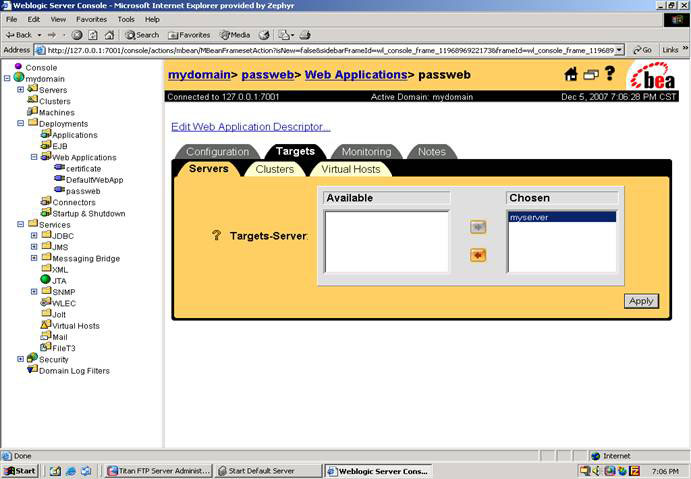Switch to the Monitoring tab

pos(366,152)
